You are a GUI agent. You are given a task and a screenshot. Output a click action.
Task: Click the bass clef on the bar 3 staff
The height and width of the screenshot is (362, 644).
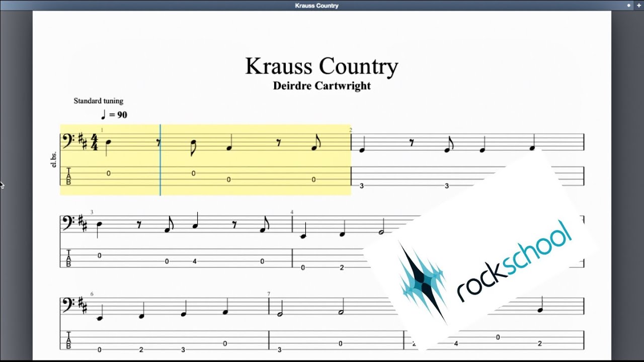69,224
